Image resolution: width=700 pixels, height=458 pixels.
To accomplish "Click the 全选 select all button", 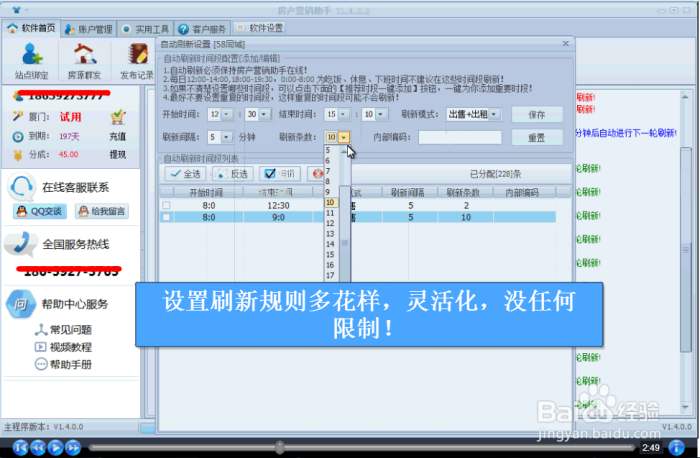I will (186, 174).
